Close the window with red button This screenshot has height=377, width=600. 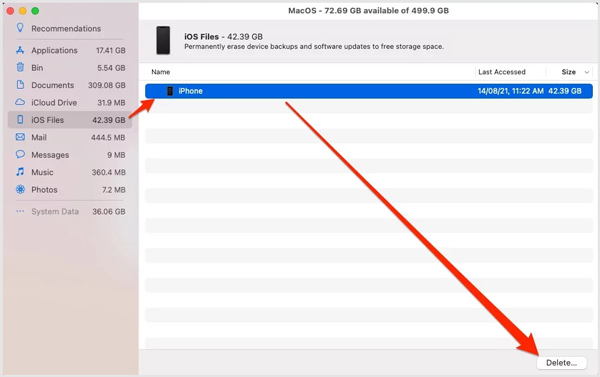pos(11,11)
